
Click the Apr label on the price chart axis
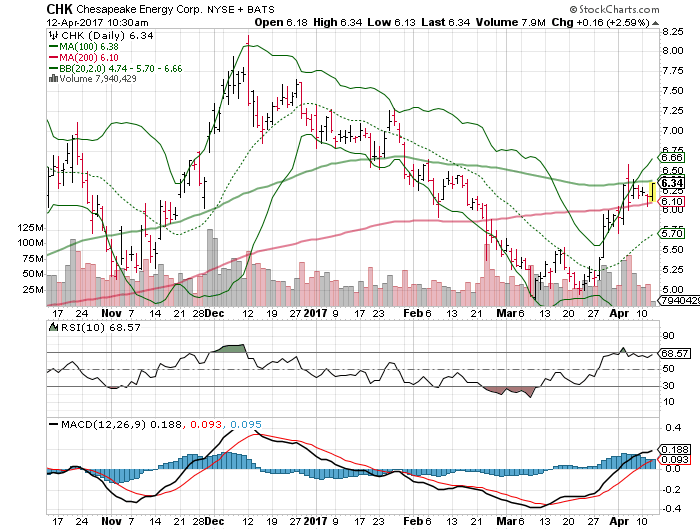[x=619, y=313]
